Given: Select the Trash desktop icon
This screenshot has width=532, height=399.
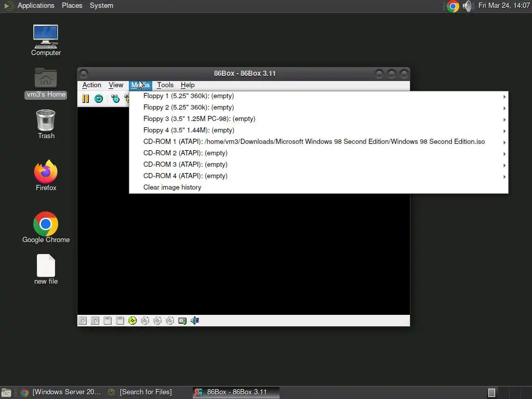Looking at the screenshot, I should coord(46,124).
